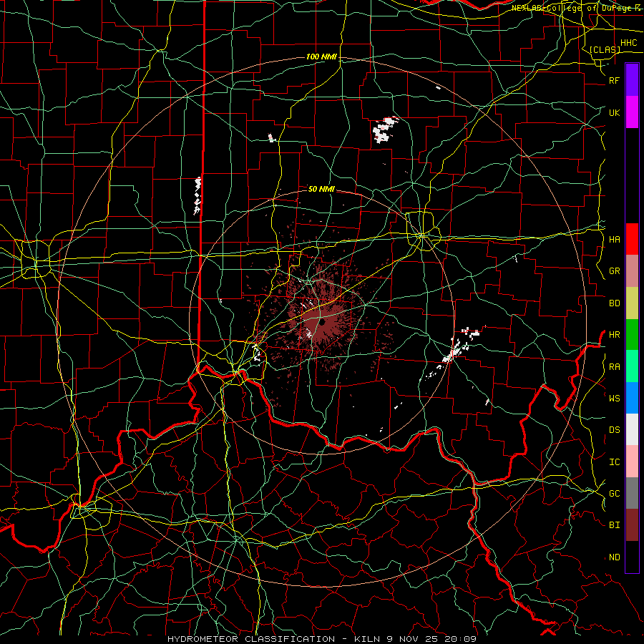Click the HYDROMETEOR CLASSIFICATION title text

(x=251, y=639)
